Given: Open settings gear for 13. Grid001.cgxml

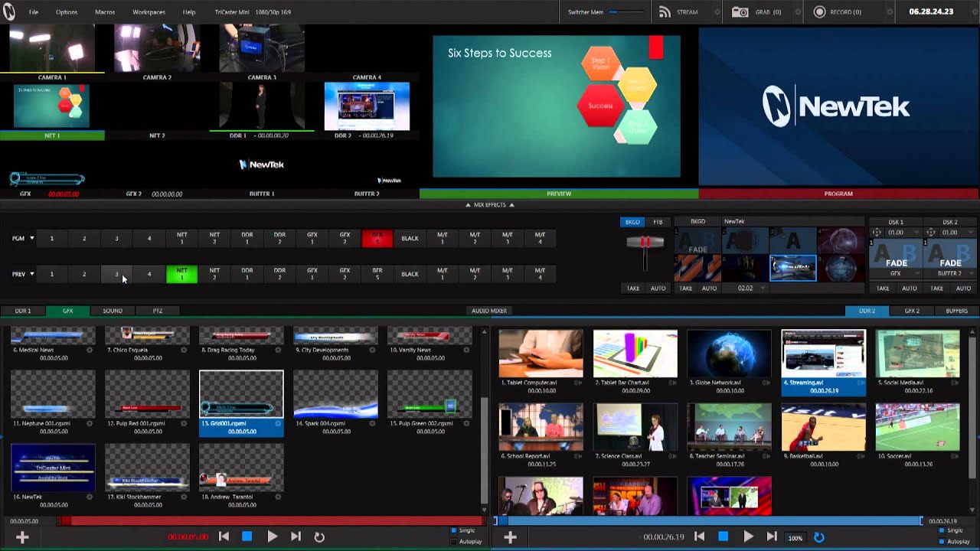Looking at the screenshot, I should click(278, 423).
